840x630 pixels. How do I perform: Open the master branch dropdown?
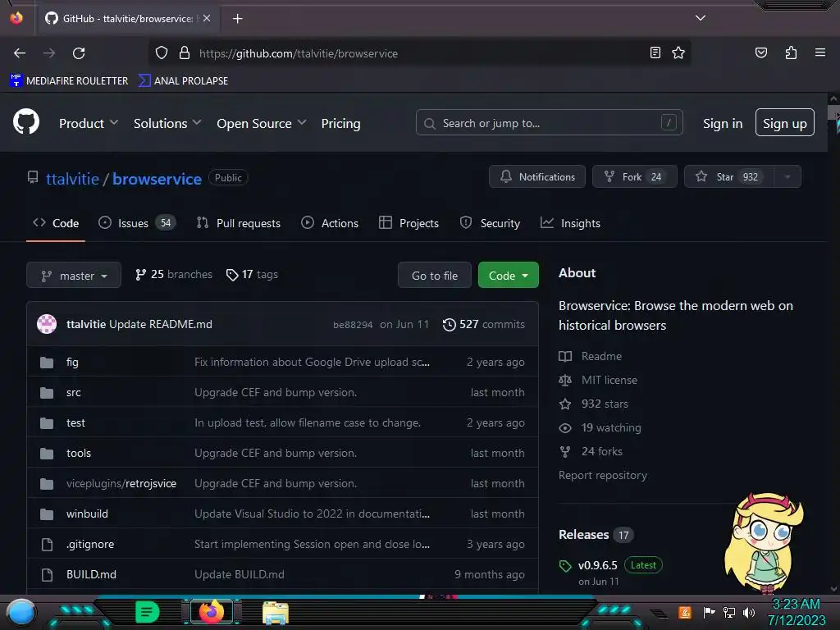(x=74, y=276)
